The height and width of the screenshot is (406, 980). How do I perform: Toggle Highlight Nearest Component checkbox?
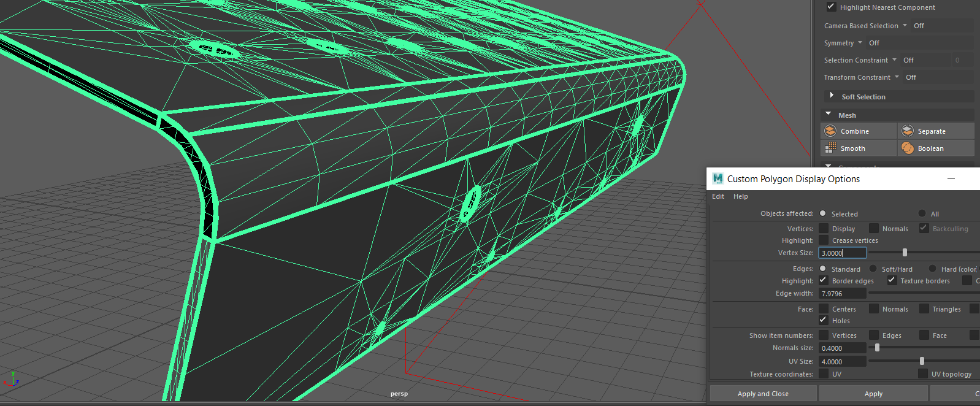pos(831,7)
